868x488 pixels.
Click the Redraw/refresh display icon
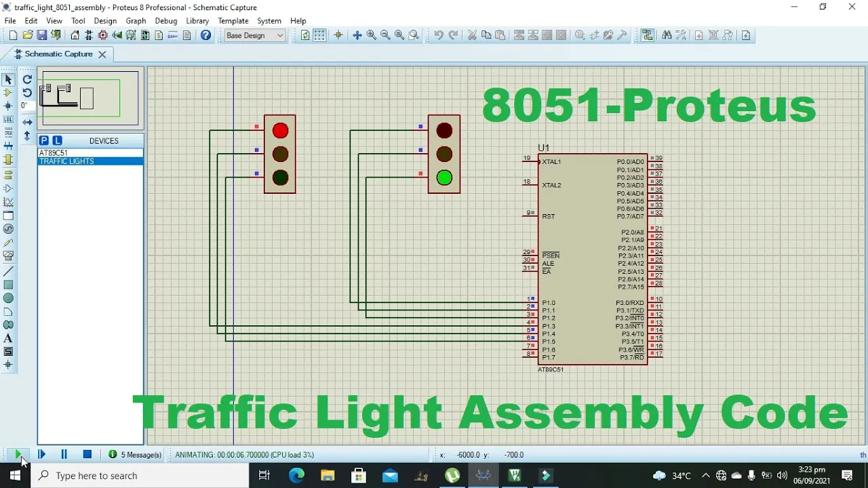[305, 35]
